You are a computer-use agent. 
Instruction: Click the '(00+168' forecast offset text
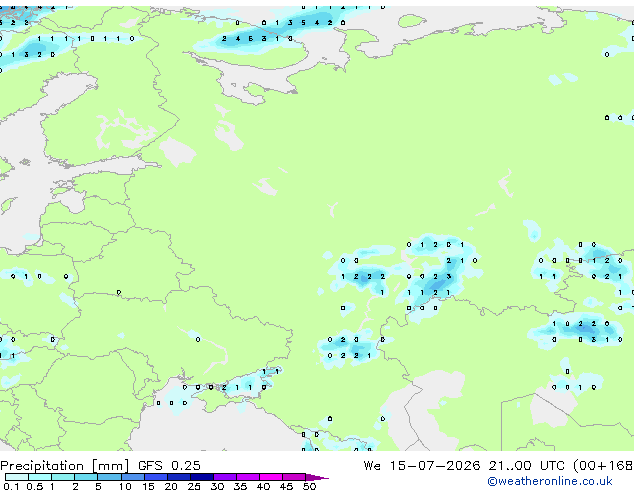pos(603,466)
